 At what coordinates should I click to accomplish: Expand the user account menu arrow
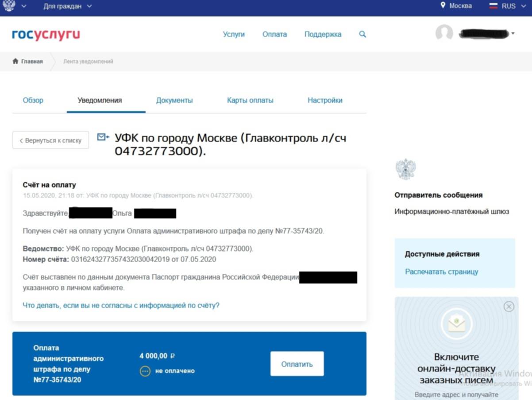513,34
